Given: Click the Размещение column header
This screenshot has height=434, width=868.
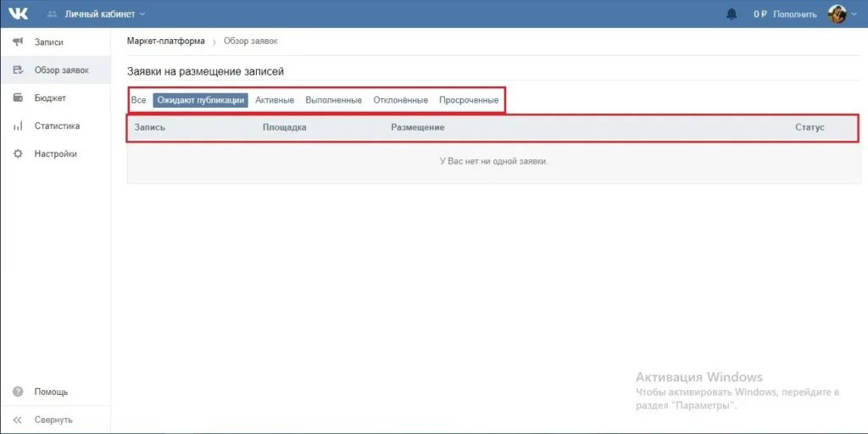Looking at the screenshot, I should pyautogui.click(x=418, y=127).
